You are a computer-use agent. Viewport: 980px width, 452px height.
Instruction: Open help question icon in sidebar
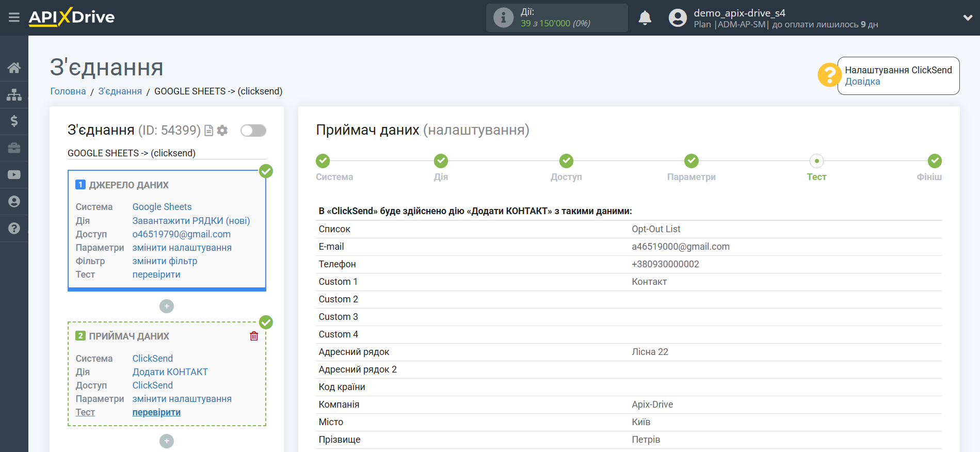tap(14, 229)
